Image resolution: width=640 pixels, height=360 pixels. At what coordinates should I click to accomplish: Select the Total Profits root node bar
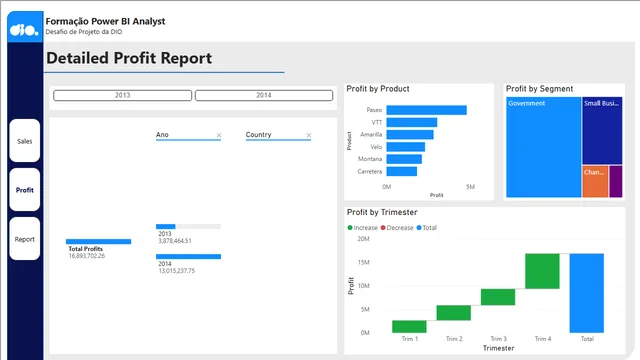click(x=98, y=242)
